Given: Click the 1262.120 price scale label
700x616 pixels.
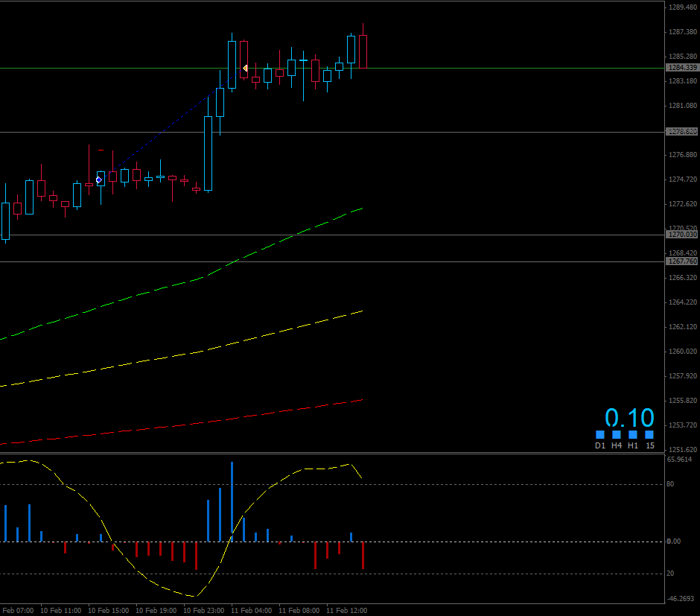Looking at the screenshot, I should pos(683,327).
